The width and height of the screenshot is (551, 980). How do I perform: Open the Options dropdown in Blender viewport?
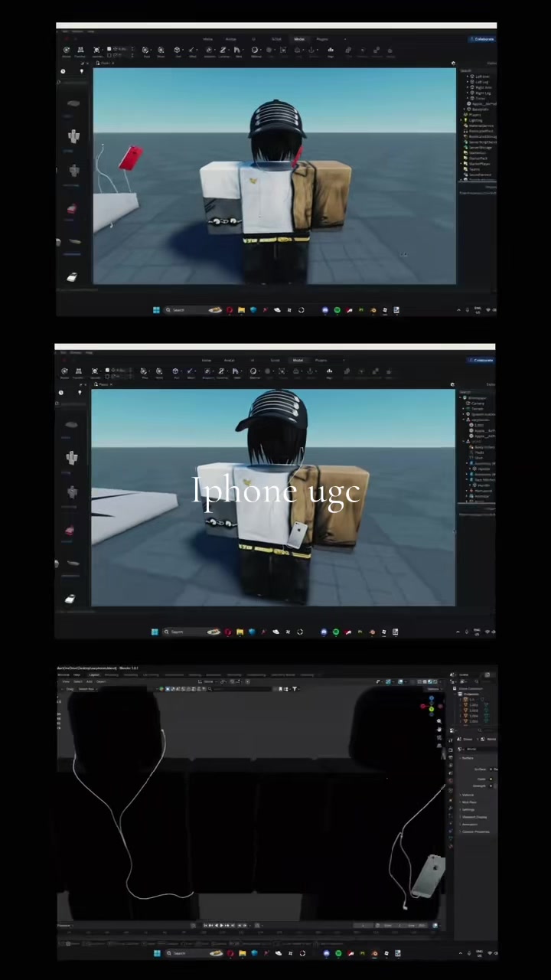(x=434, y=688)
